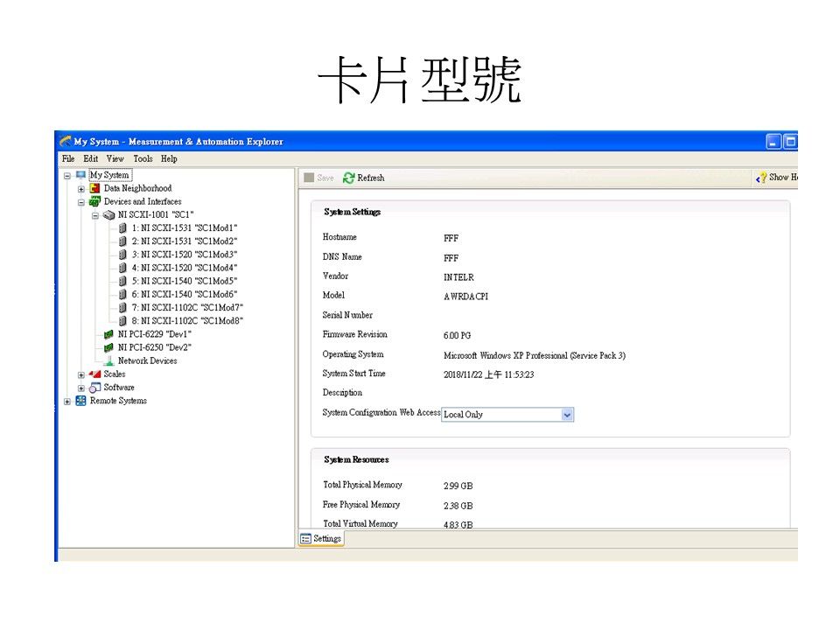Viewport: 840px width, 630px height.
Task: Click the module icon for SC1Mod5
Action: pyautogui.click(x=122, y=281)
